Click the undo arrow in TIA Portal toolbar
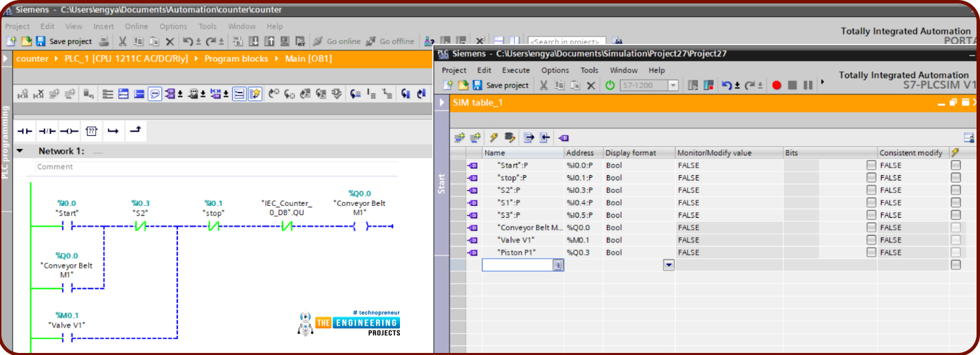 point(188,41)
